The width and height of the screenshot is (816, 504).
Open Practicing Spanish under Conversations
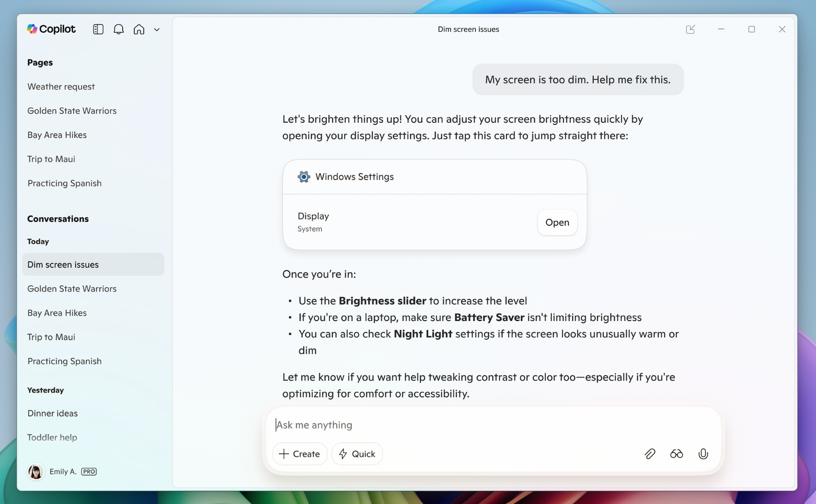(x=64, y=362)
